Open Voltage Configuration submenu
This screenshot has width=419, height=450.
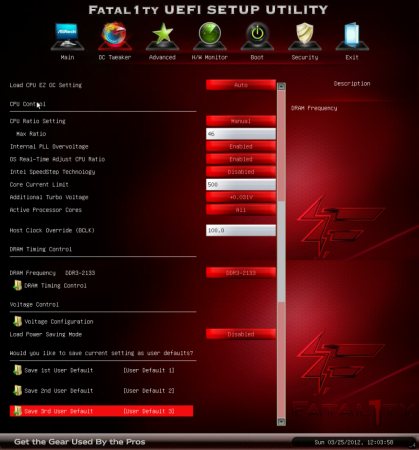tap(59, 322)
